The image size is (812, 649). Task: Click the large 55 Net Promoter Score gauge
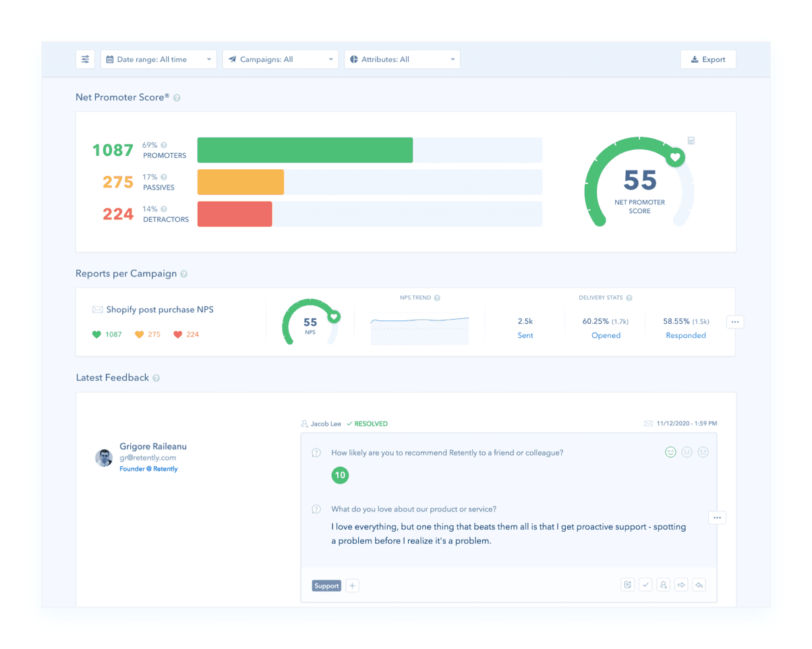tap(639, 182)
